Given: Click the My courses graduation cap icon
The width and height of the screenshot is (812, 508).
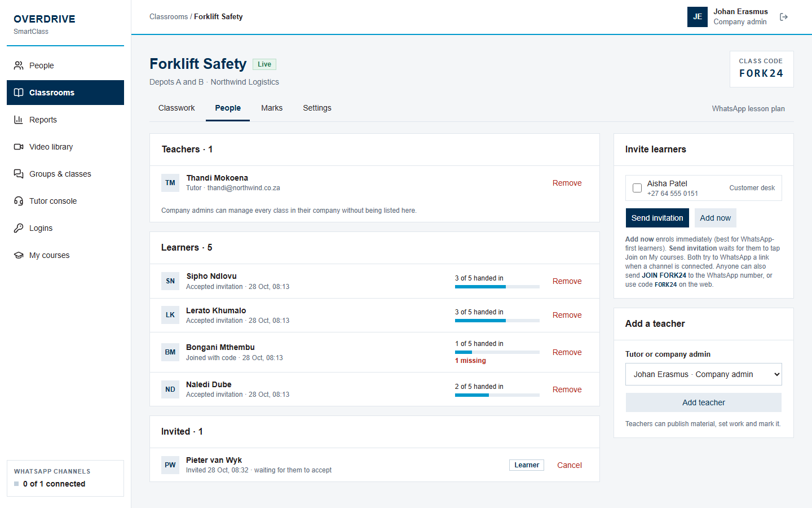Looking at the screenshot, I should 19,255.
